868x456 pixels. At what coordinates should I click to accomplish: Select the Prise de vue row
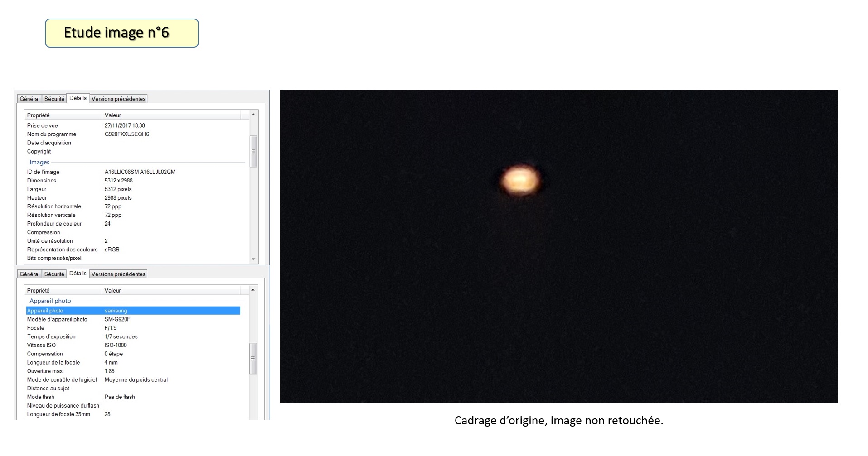[x=133, y=125]
